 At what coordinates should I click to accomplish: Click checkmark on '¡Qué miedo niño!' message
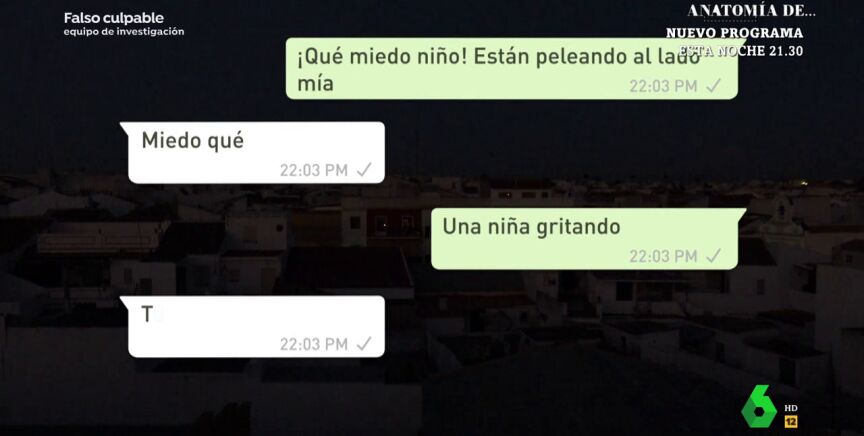714,86
